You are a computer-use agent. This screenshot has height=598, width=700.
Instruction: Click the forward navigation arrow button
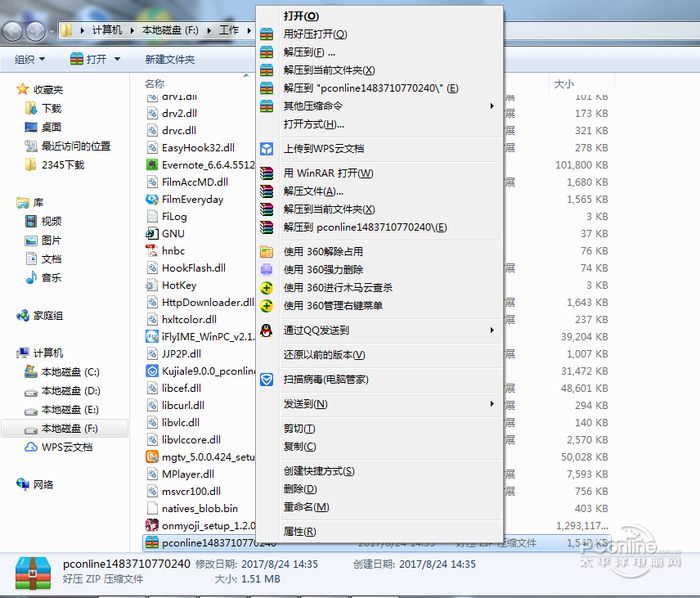click(x=36, y=31)
